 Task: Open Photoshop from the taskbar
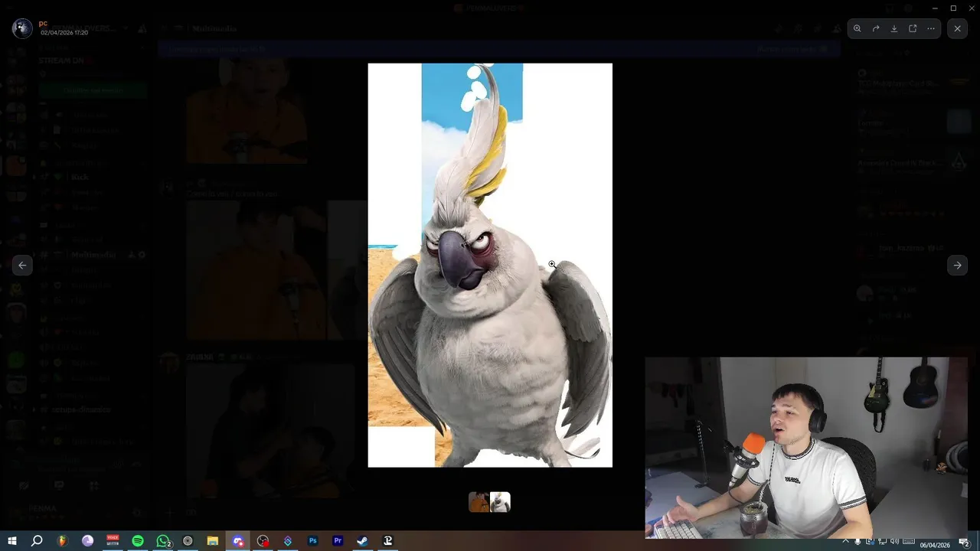pyautogui.click(x=313, y=541)
